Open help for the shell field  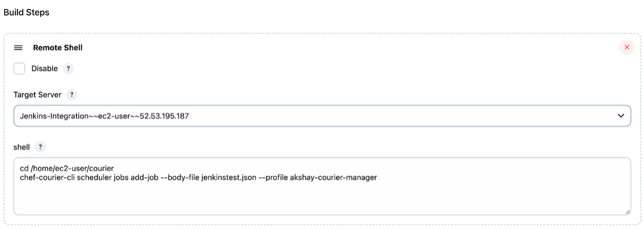coord(40,147)
